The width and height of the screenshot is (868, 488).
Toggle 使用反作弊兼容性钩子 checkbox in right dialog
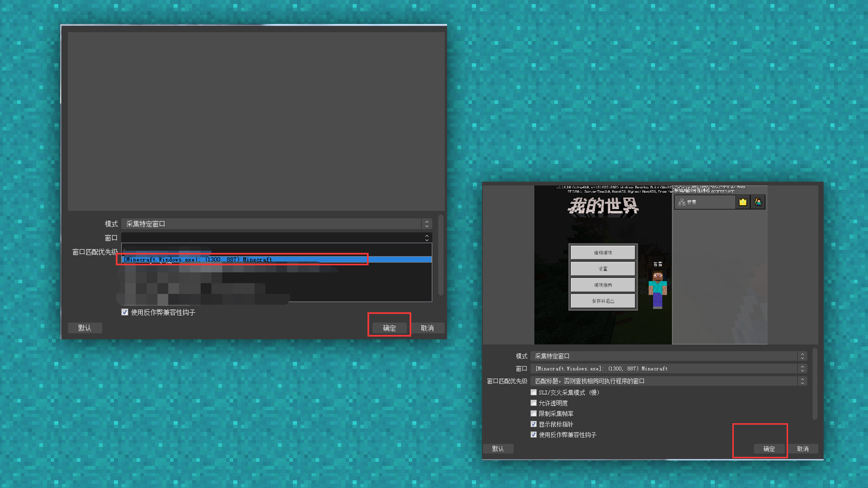(534, 435)
